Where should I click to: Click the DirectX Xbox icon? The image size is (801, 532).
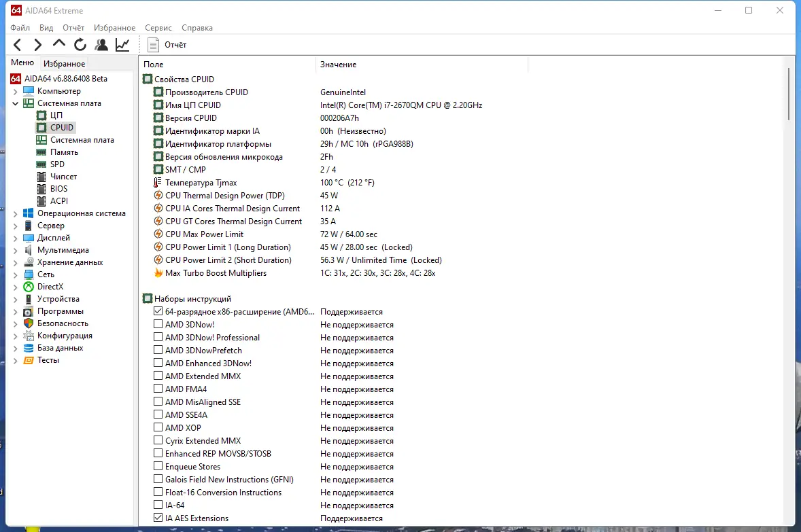pyautogui.click(x=29, y=287)
